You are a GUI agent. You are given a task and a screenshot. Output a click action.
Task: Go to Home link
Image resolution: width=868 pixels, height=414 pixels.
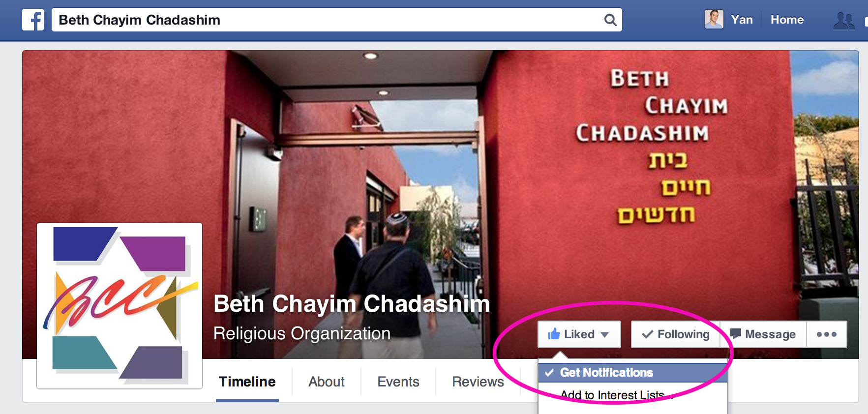click(x=787, y=20)
